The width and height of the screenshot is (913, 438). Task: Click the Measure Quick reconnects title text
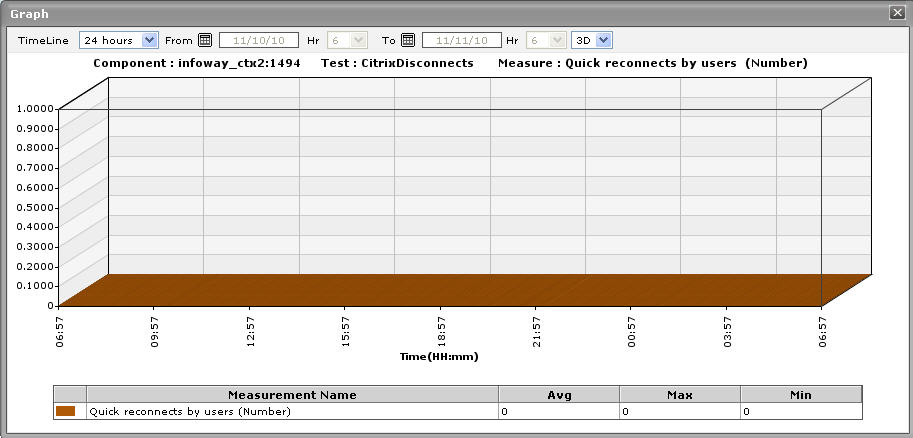click(x=653, y=63)
